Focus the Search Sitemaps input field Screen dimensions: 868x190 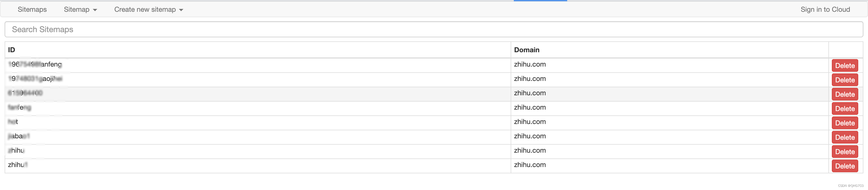point(433,29)
